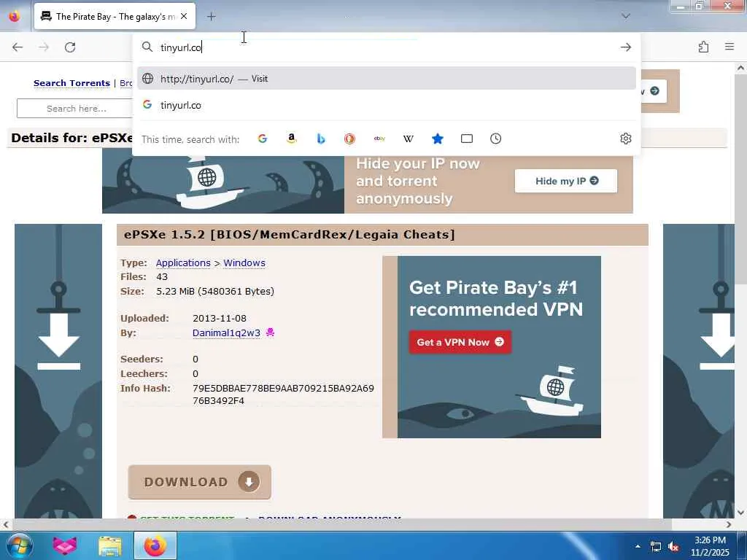Select The Pirate Bay browser tab
747x560 pixels.
(115, 16)
